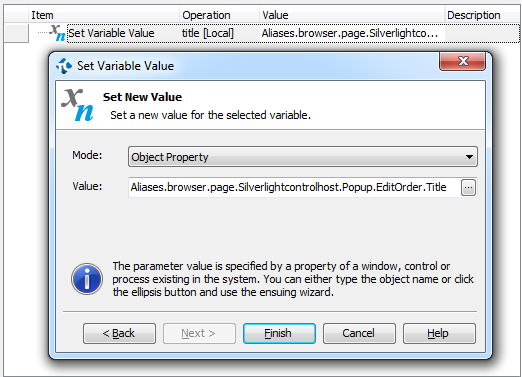The image size is (522, 377).
Task: Click the Value column header
Action: click(352, 15)
